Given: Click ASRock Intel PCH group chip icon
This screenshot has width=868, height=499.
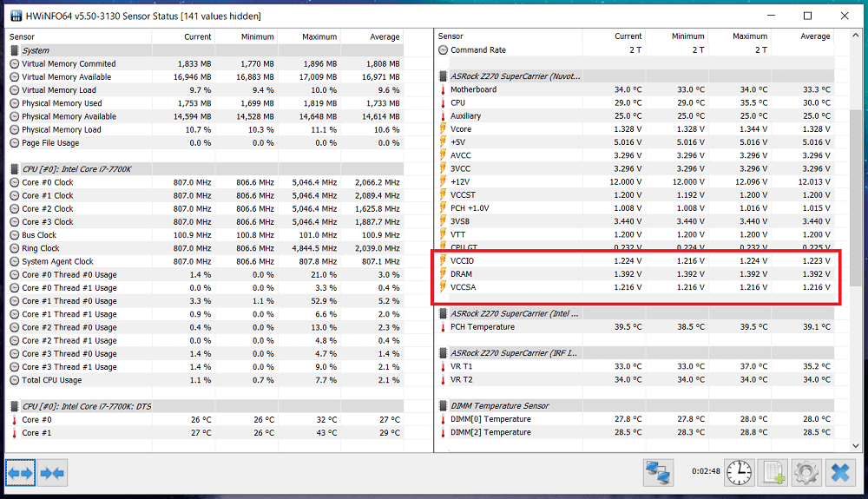Looking at the screenshot, I should tap(443, 313).
